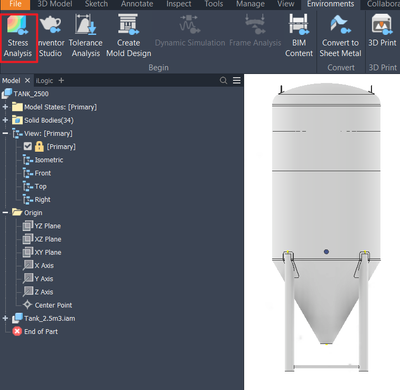Click the lock icon on [Primary] view
This screenshot has width=400, height=390.
point(39,146)
